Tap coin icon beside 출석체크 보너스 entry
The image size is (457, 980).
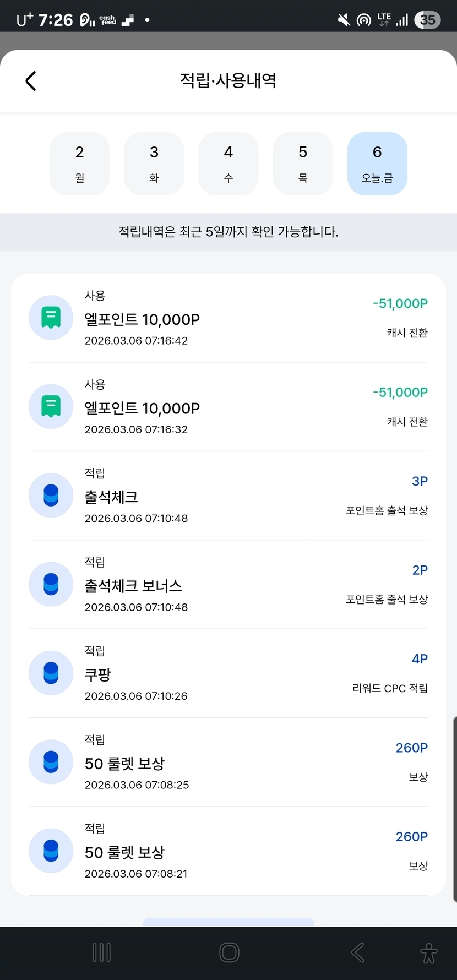click(x=51, y=584)
